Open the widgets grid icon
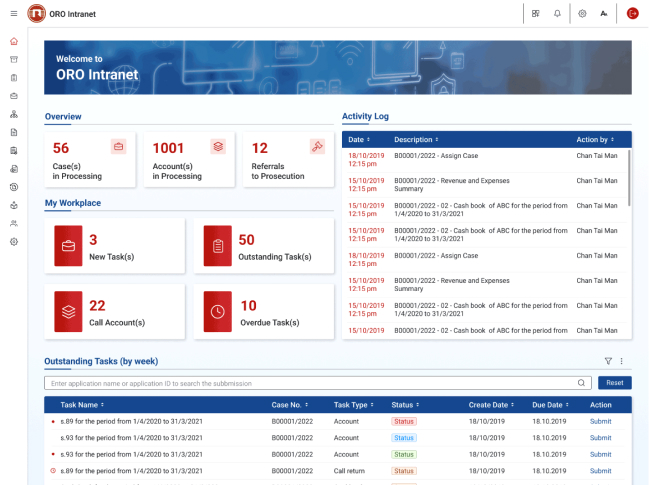The width and height of the screenshot is (649, 485). click(535, 13)
